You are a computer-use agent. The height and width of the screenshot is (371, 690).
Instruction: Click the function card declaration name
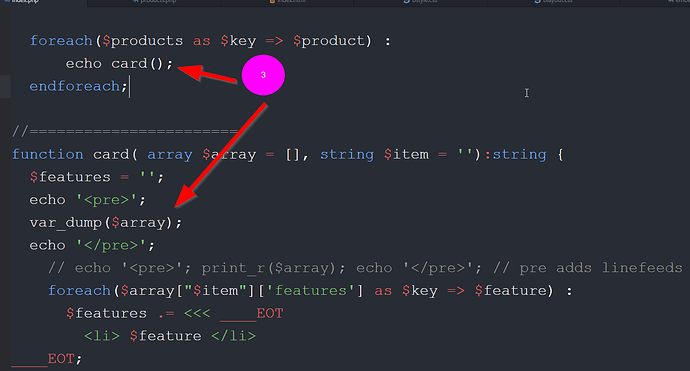click(111, 154)
